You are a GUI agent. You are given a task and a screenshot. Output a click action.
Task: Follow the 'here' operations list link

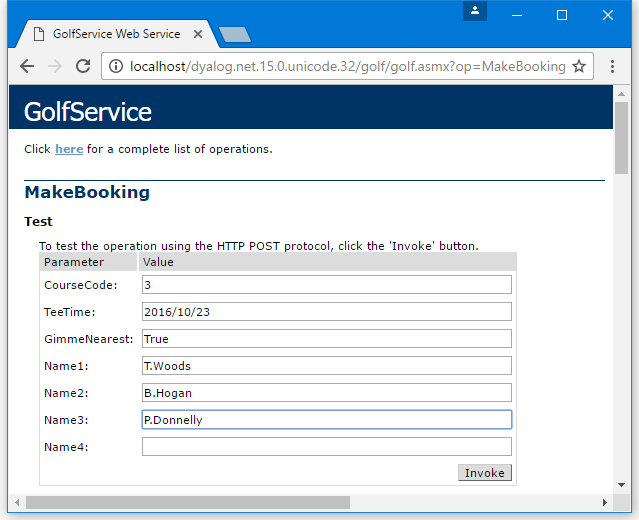(69, 149)
